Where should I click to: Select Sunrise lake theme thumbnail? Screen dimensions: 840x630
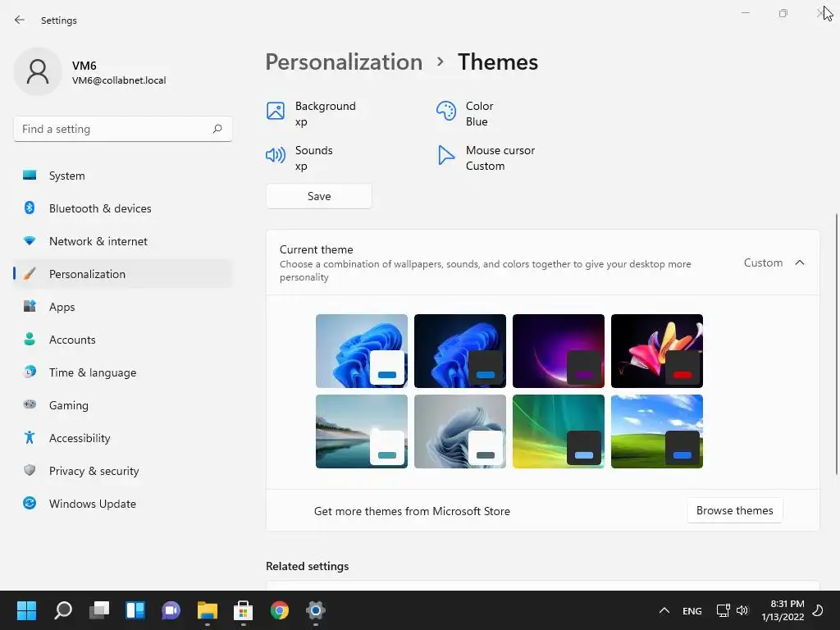[x=362, y=431]
